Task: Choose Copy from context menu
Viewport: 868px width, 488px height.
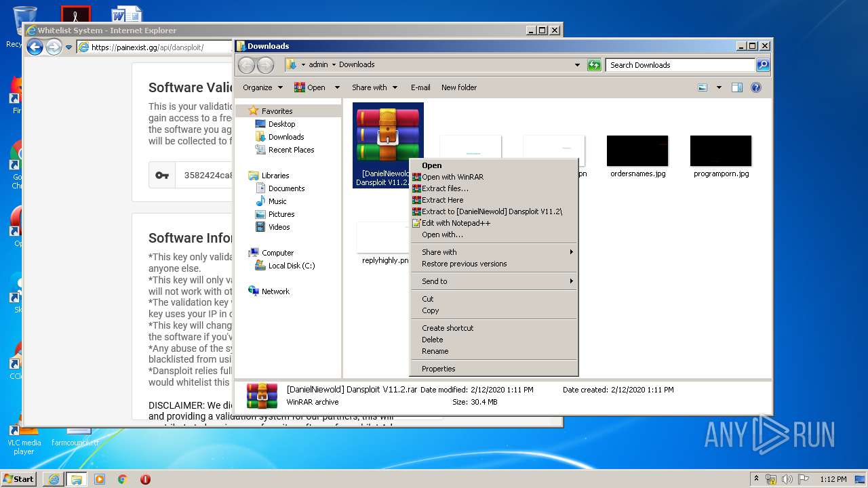Action: (494, 310)
